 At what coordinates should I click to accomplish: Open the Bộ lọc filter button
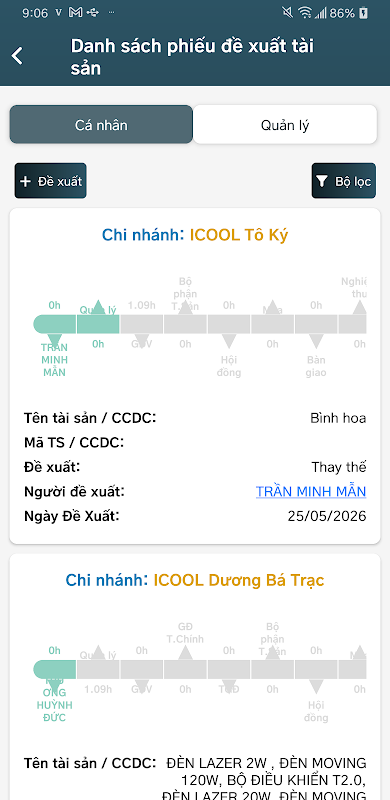[x=344, y=181]
